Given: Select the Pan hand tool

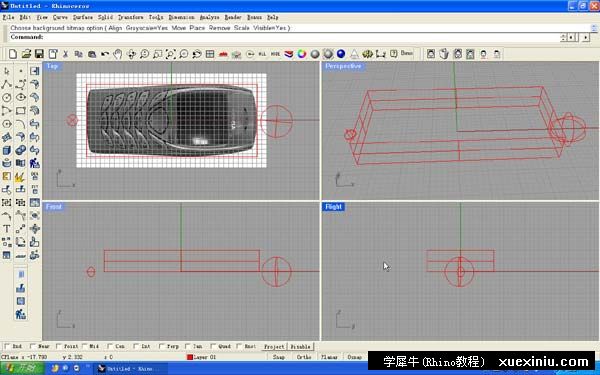Looking at the screenshot, I should click(118, 54).
